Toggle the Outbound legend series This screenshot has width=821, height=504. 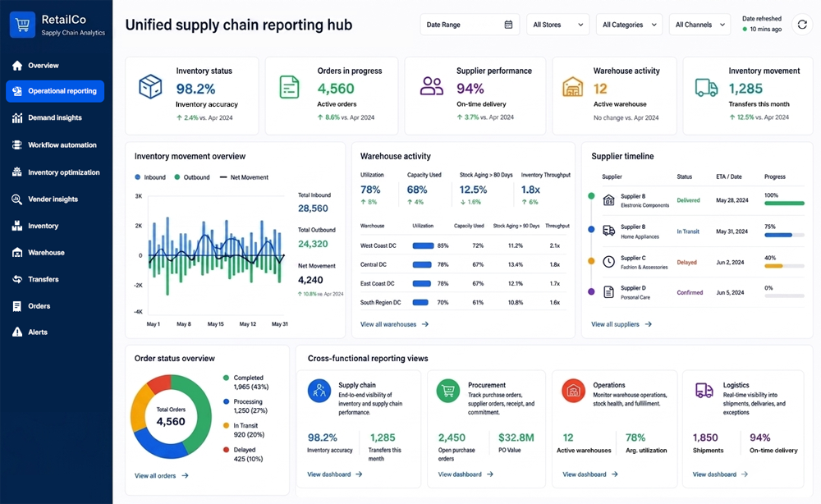tap(192, 177)
